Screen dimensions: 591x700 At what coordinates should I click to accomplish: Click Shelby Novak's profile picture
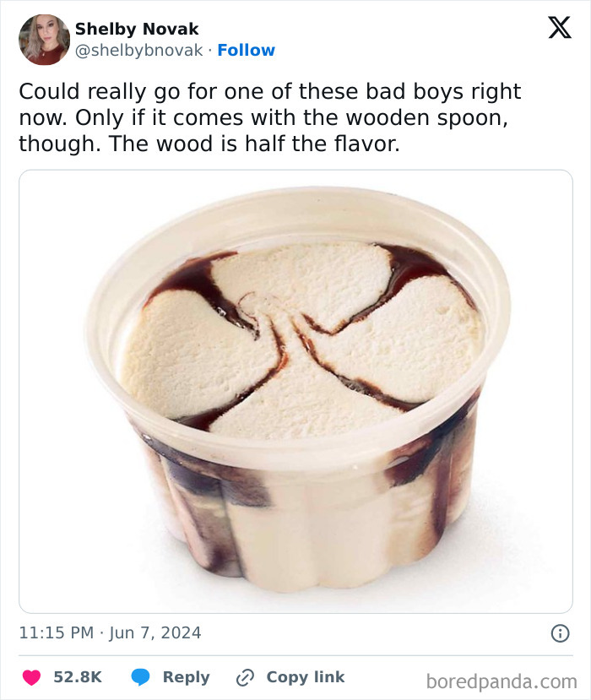(41, 37)
